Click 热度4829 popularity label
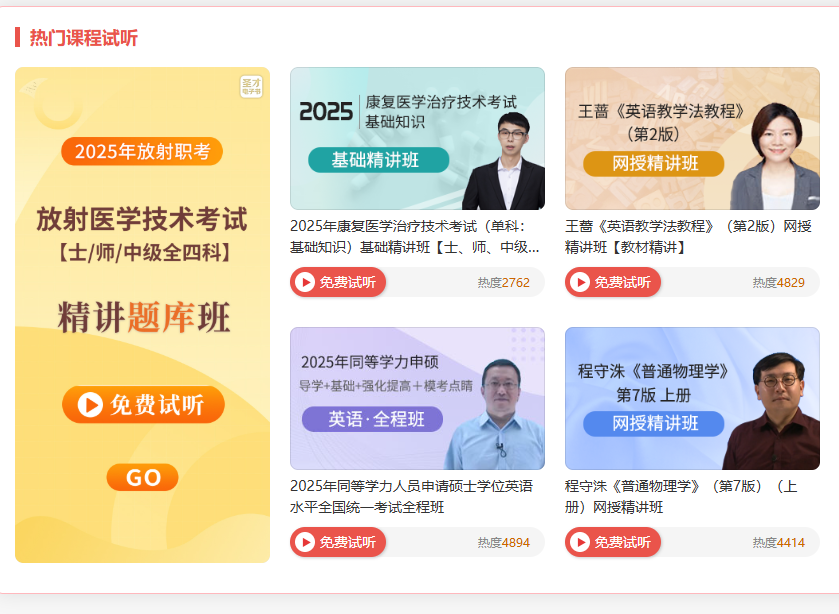This screenshot has width=839, height=614. click(x=778, y=283)
